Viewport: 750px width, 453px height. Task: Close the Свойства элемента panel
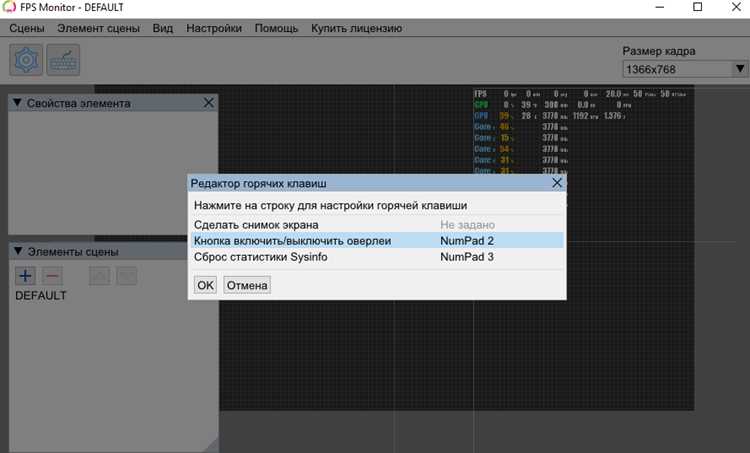tap(209, 103)
